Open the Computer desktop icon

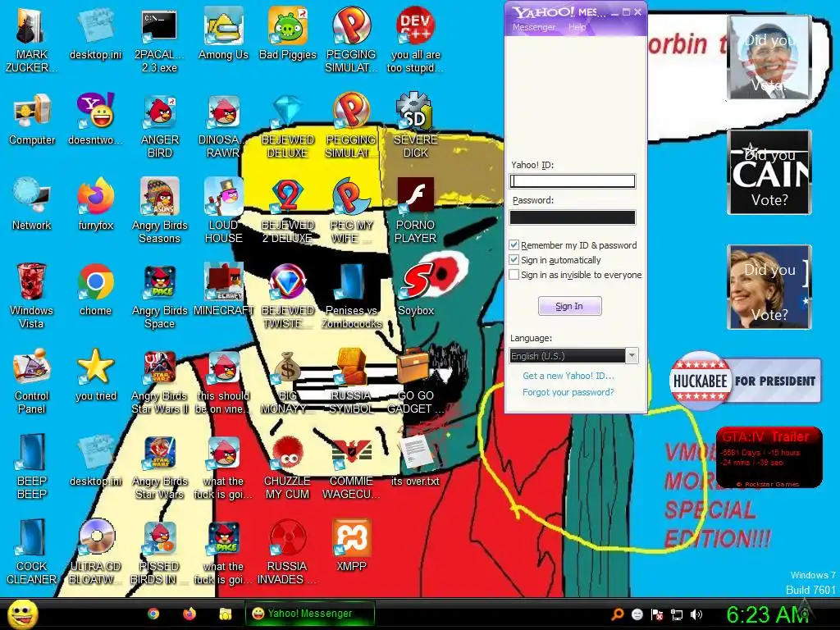[32, 119]
